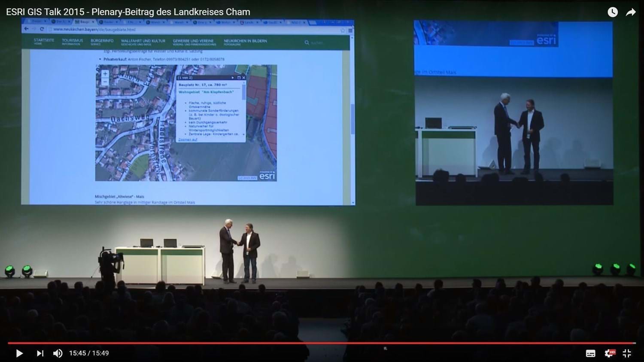The height and width of the screenshot is (362, 644).
Task: Toggle subtitles with the captions icon
Action: click(x=591, y=353)
